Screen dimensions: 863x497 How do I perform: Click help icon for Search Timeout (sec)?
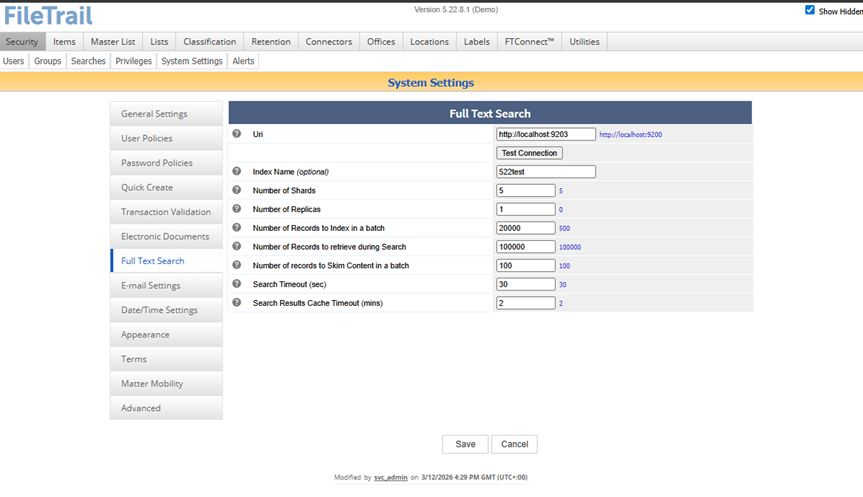click(x=237, y=283)
